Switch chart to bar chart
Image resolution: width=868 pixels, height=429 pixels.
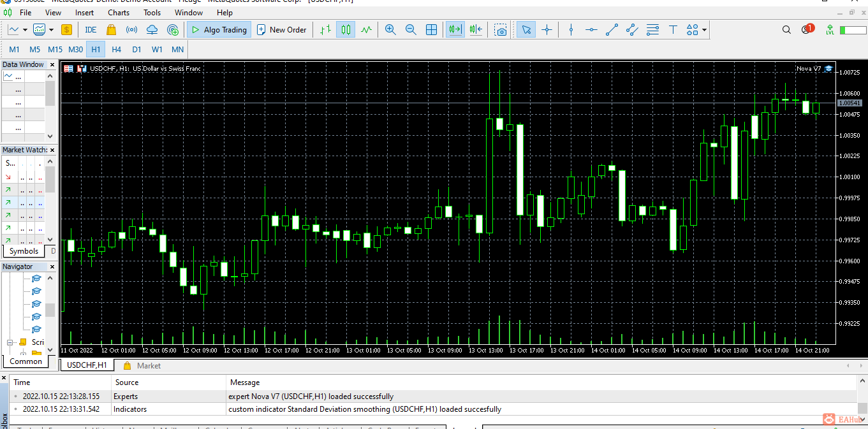pos(325,29)
